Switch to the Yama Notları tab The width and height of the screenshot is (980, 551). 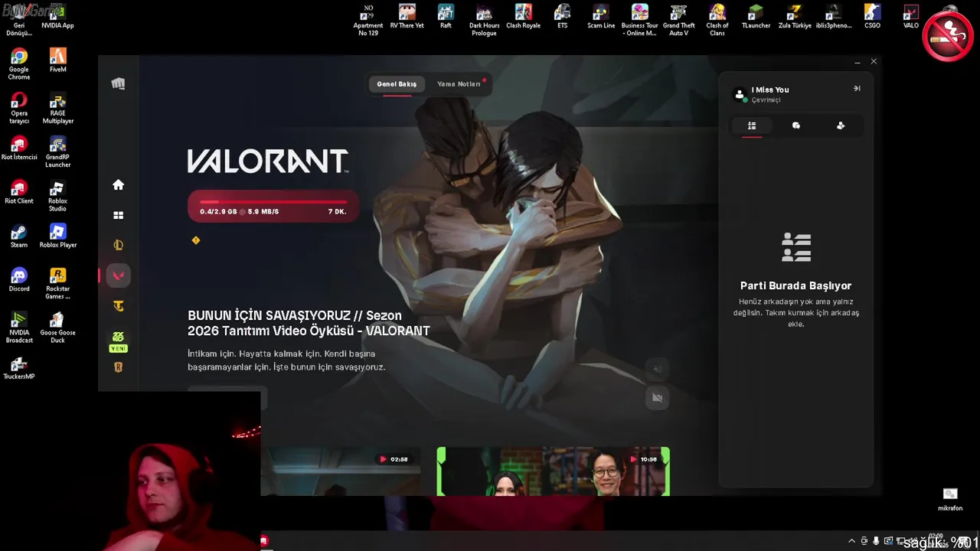(x=459, y=84)
